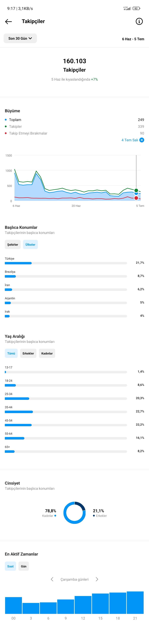Select Ülkeler location filter

click(x=30, y=244)
